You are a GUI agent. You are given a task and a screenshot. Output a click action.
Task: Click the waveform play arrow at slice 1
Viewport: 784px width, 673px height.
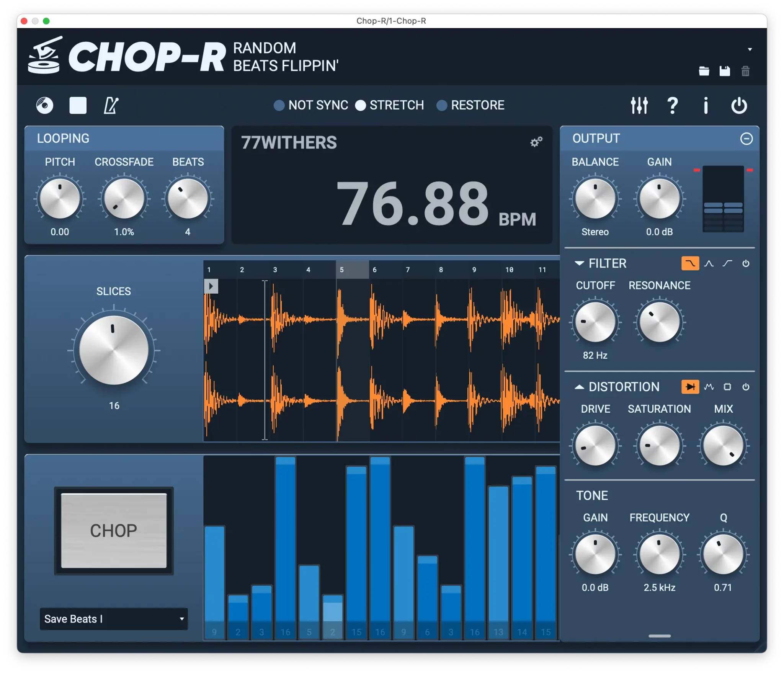click(x=211, y=286)
